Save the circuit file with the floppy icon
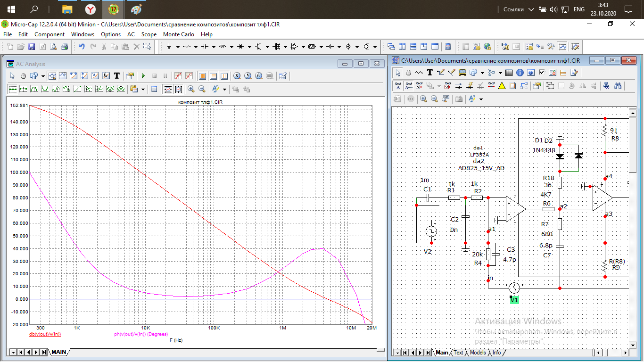644x362 pixels. point(32,47)
